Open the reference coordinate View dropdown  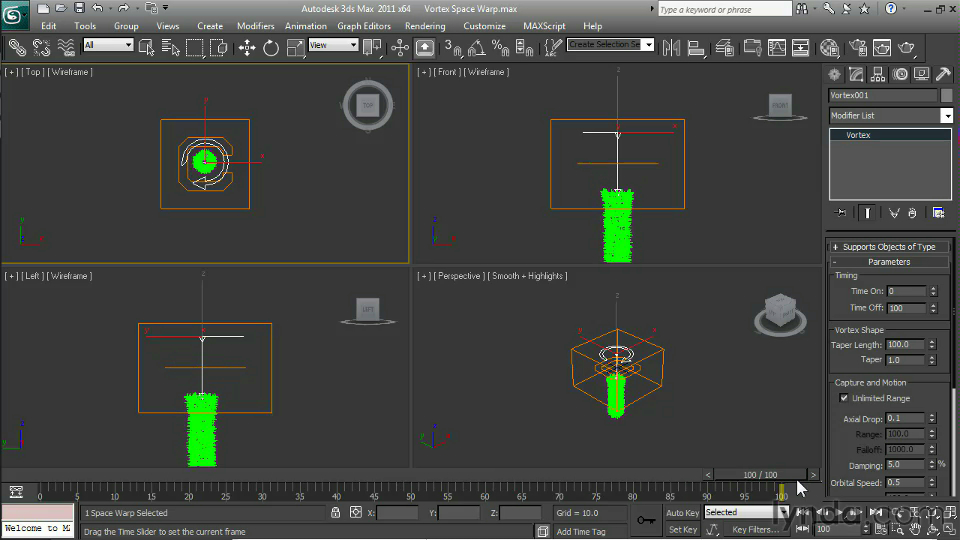pyautogui.click(x=333, y=45)
